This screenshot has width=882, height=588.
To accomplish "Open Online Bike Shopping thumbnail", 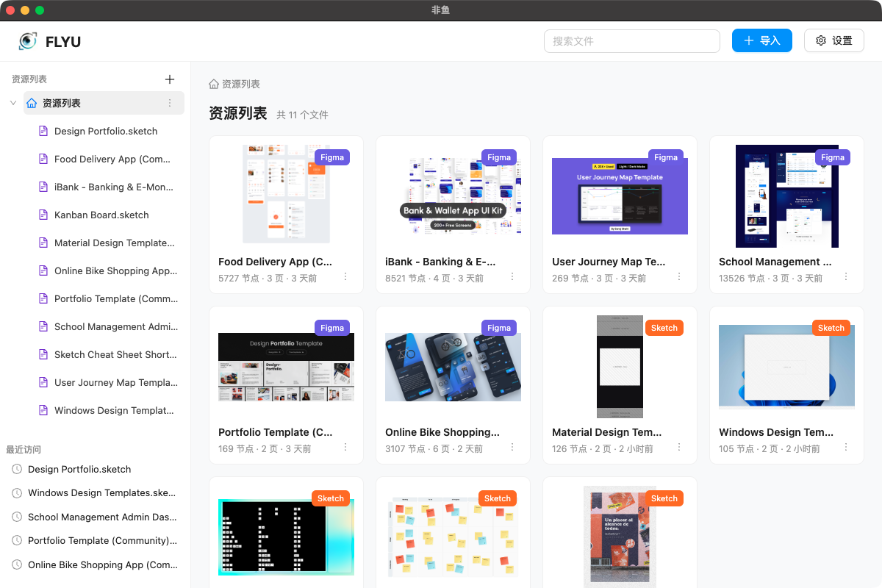I will (453, 367).
